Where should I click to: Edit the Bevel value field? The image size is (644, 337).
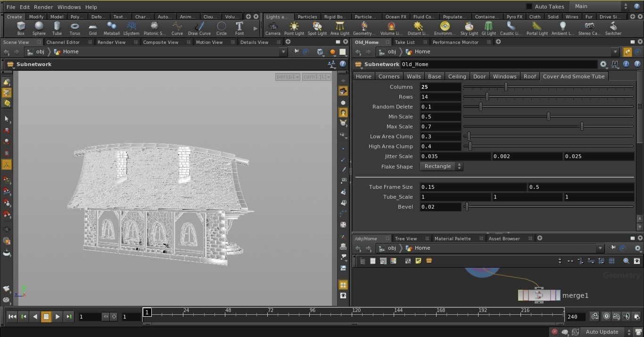440,207
